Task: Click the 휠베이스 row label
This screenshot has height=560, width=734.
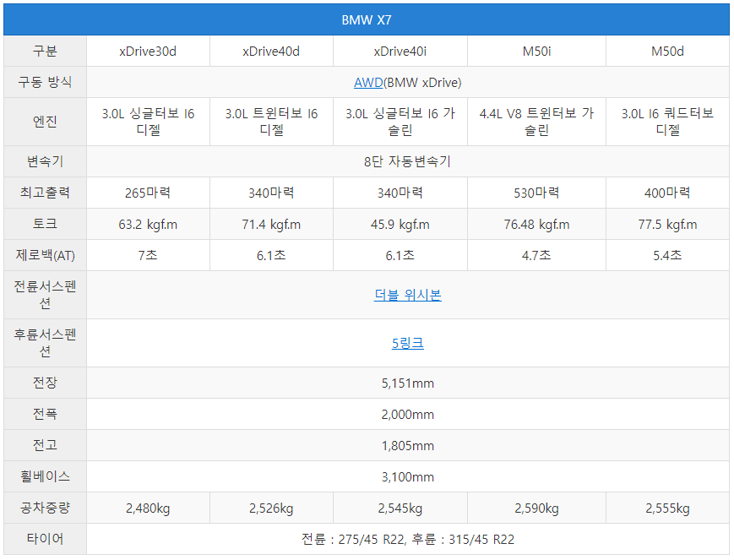Action: click(45, 476)
